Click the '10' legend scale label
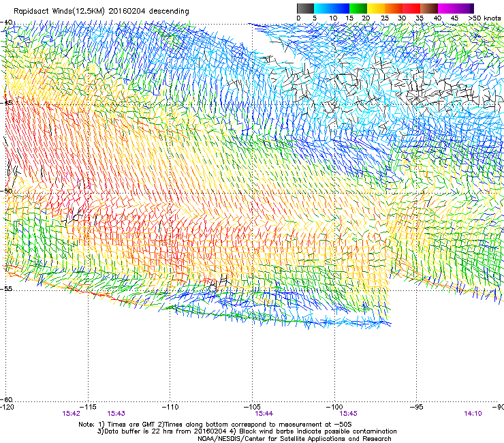Image resolution: width=504 pixels, height=443 pixels. click(333, 18)
